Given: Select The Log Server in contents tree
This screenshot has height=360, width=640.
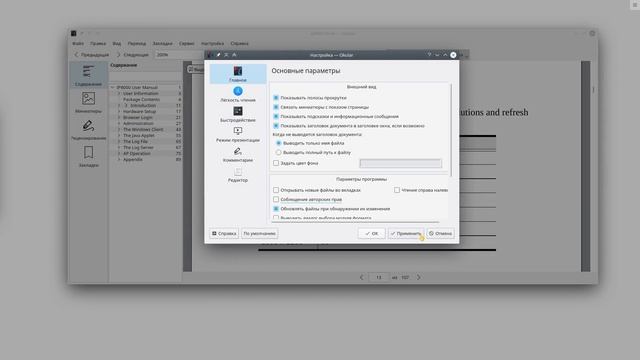Looking at the screenshot, I should pos(138,147).
